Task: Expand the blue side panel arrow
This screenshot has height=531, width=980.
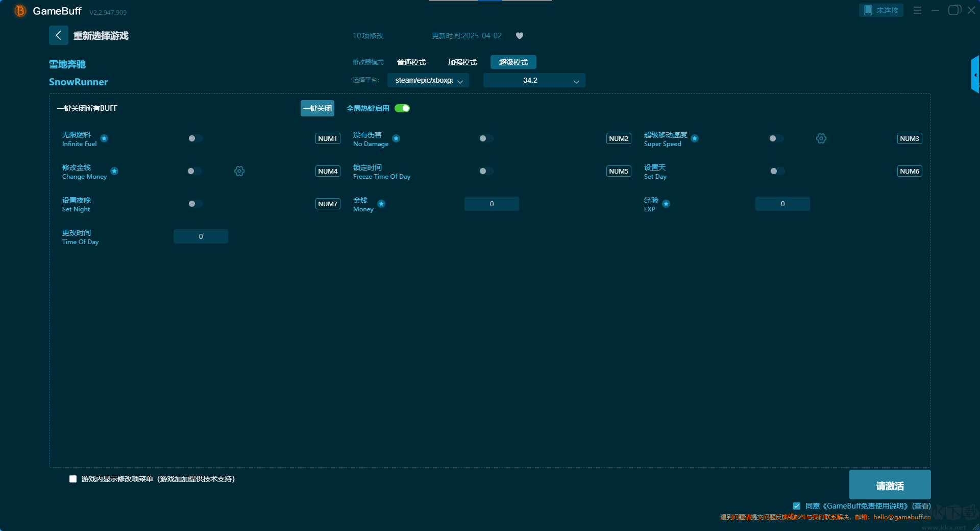Action: [975, 75]
